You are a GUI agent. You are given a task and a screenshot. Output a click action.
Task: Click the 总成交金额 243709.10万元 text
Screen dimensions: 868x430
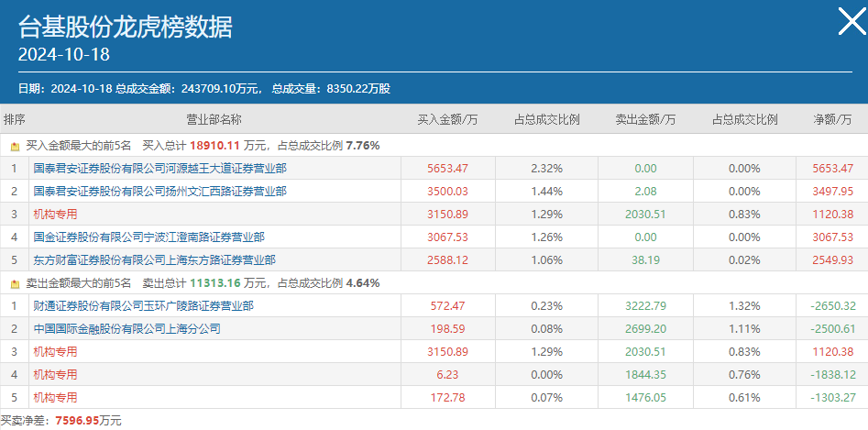[x=188, y=89]
